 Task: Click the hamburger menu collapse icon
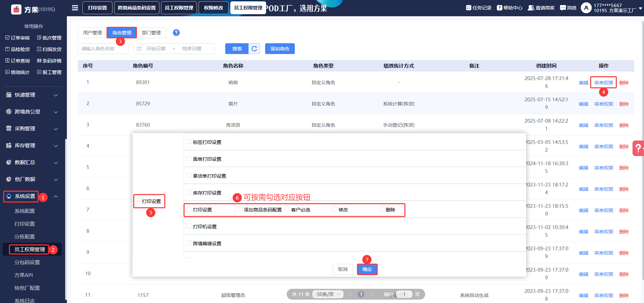pyautogui.click(x=75, y=8)
